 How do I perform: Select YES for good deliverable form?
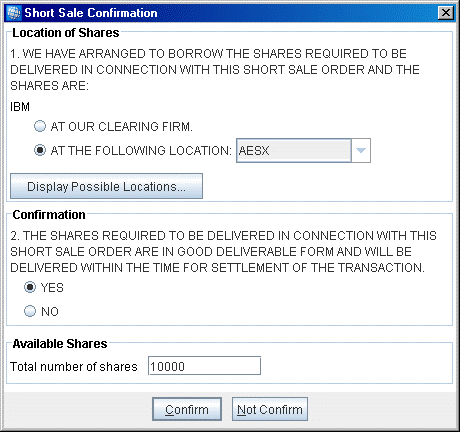30,287
